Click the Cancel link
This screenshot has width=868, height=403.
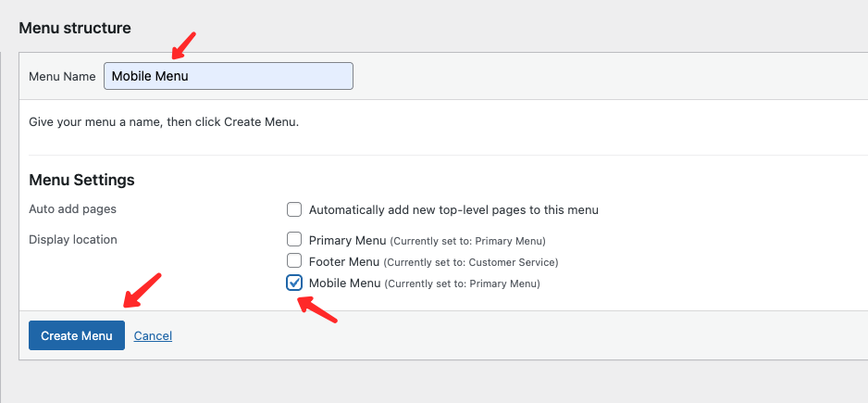(153, 335)
